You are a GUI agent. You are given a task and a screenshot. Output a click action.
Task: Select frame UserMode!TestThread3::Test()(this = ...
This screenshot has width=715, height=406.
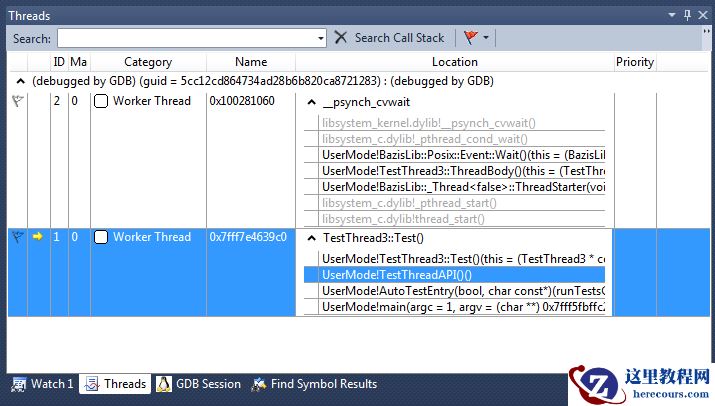coord(455,259)
